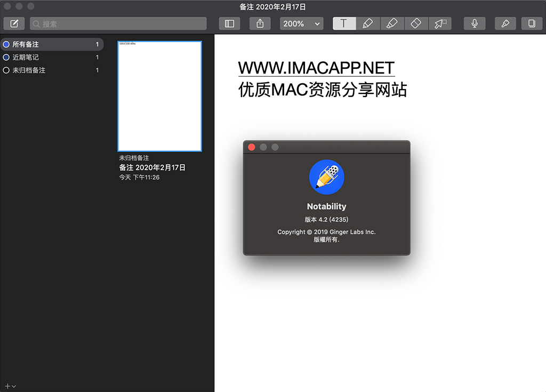The width and height of the screenshot is (546, 392).
Task: Select the 所有备注 category
Action: pos(52,44)
